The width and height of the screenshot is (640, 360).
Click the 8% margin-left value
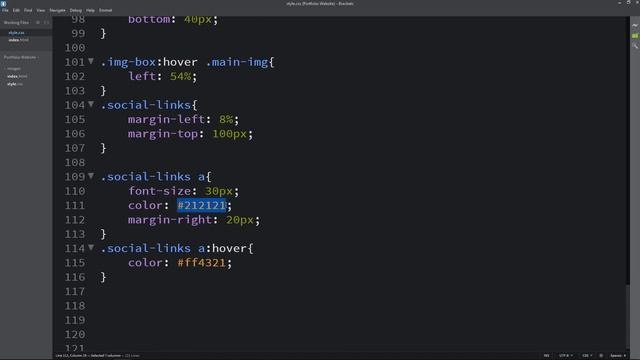click(x=226, y=119)
